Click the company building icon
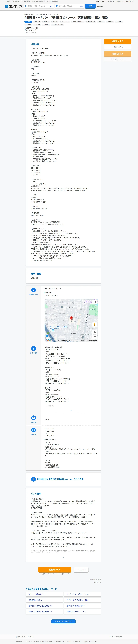Viewport: 138px width, 644px height. [33, 479]
